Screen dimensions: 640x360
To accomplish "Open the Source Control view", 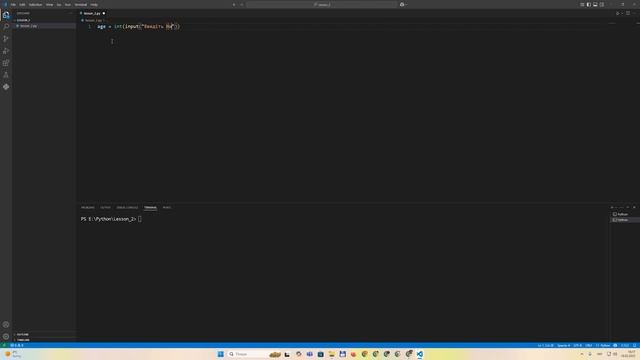I will pos(6,38).
